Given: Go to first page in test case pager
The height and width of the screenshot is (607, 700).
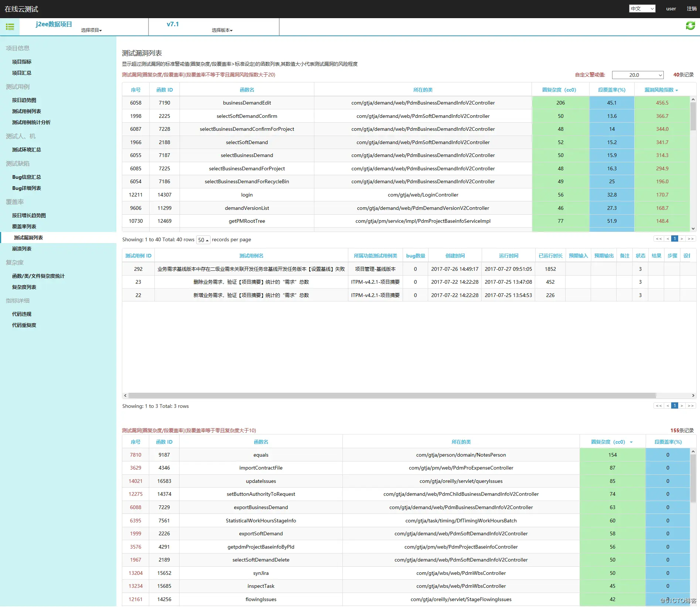Looking at the screenshot, I should point(659,406).
